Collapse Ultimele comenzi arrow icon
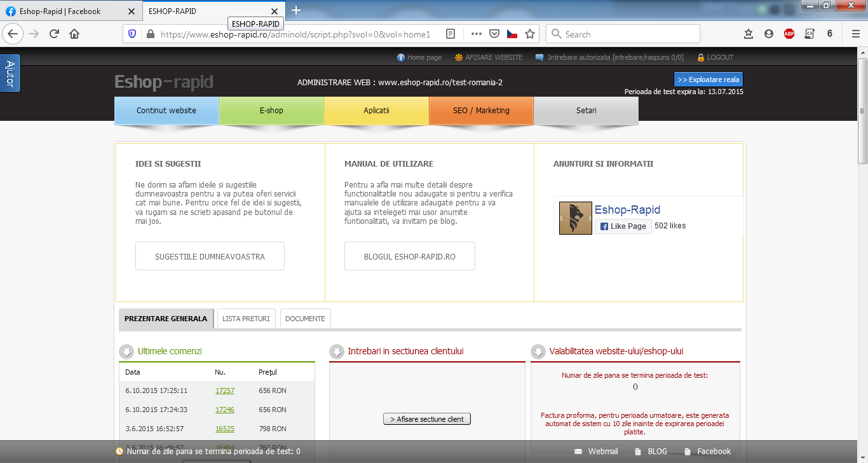This screenshot has height=463, width=868. pyautogui.click(x=127, y=352)
